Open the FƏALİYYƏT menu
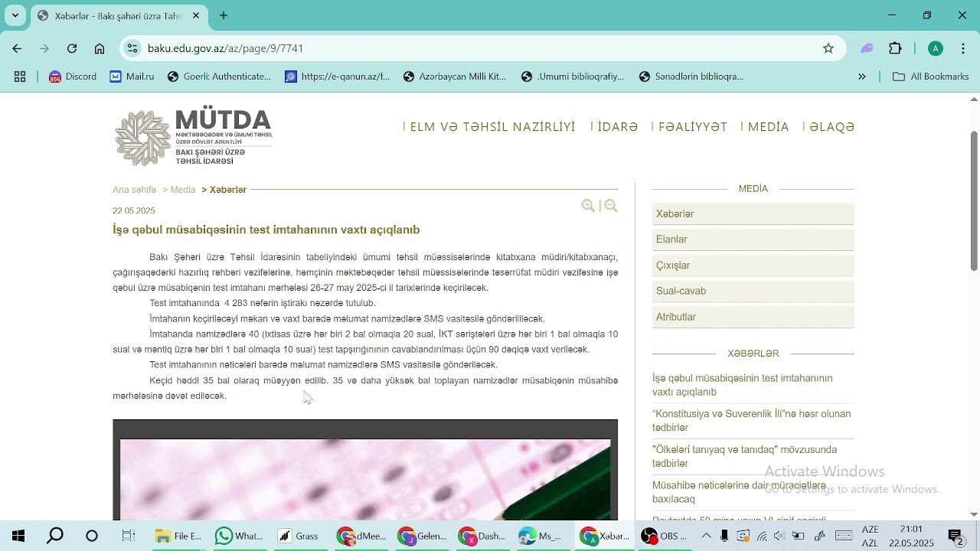The height and width of the screenshot is (551, 980). coord(693,127)
